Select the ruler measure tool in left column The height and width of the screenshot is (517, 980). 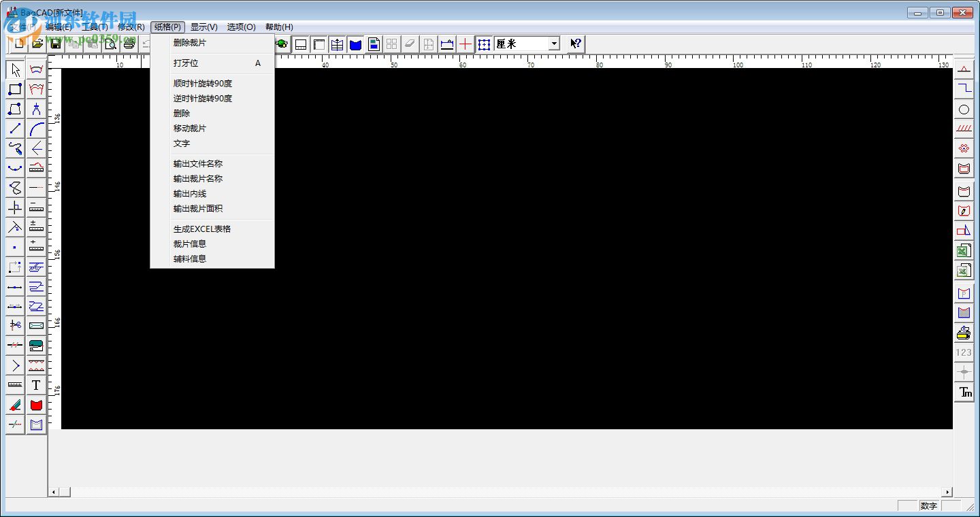[15, 385]
